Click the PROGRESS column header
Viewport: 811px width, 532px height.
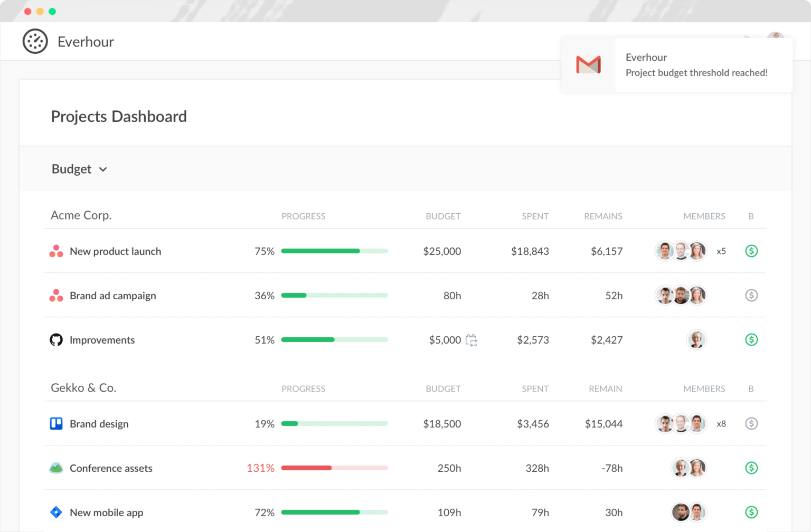point(304,216)
